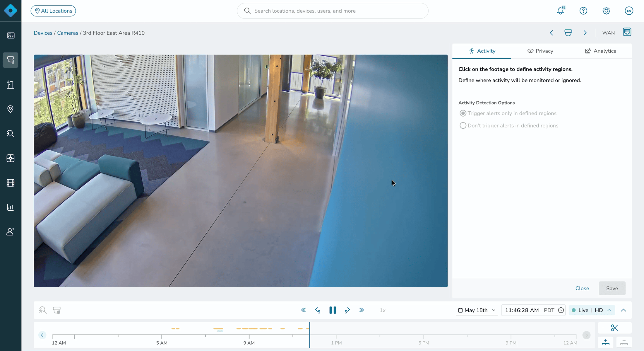The width and height of the screenshot is (644, 351).
Task: Click the 11:46:28 AM time field
Action: tap(522, 310)
